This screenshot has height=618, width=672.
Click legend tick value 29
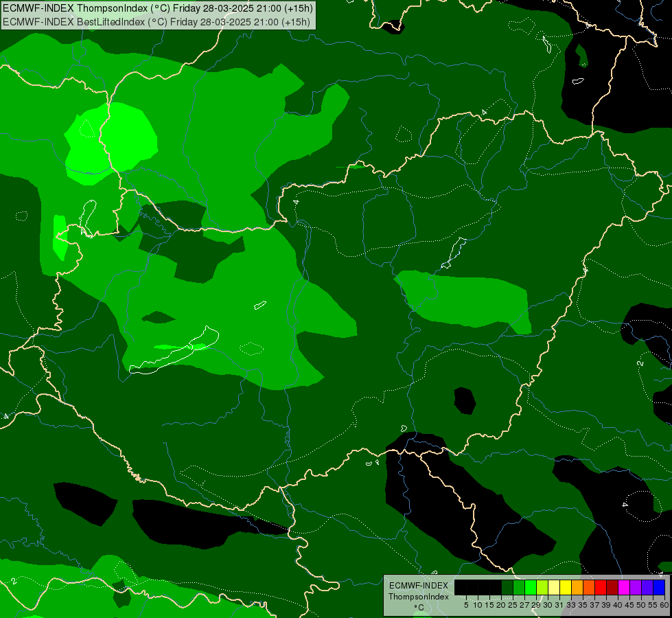(535, 605)
